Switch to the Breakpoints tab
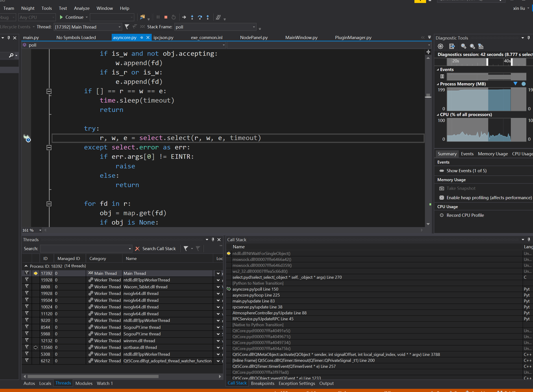The height and width of the screenshot is (392, 533). (x=263, y=383)
